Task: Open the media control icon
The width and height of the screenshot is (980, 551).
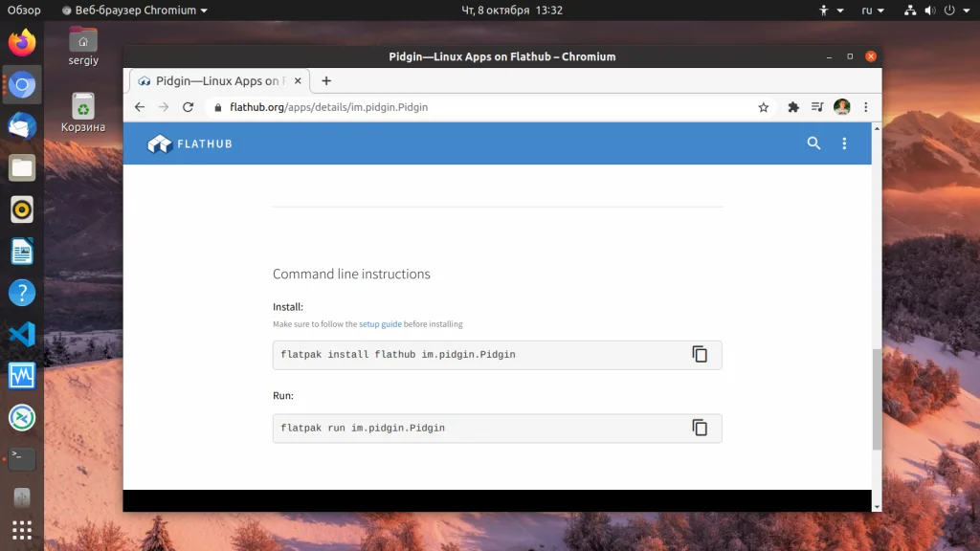Action: 817,107
